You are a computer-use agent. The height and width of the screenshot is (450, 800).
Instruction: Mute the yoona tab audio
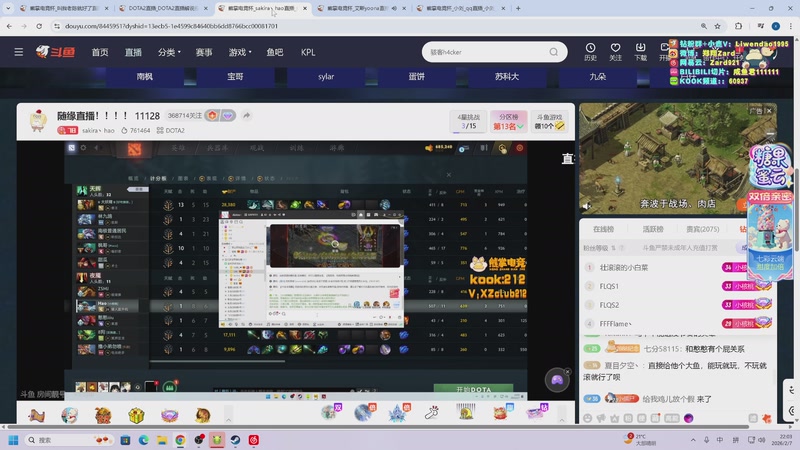pos(394,8)
